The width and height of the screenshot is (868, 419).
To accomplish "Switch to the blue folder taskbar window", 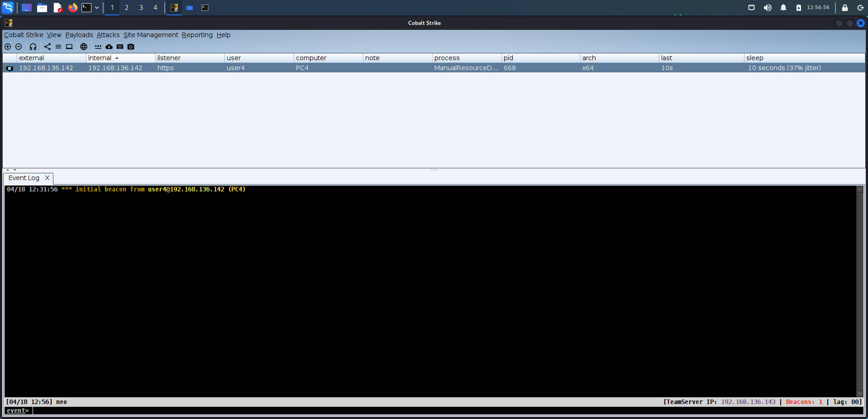I will tap(190, 8).
